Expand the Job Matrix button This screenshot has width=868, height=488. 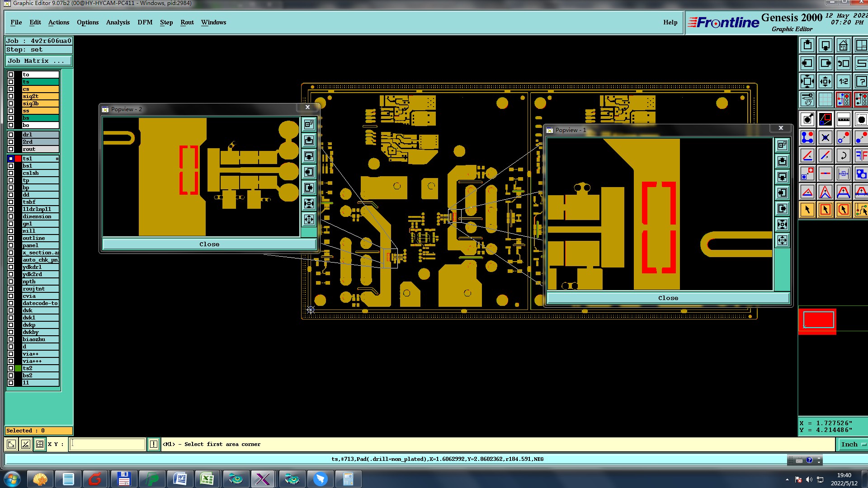[38, 61]
